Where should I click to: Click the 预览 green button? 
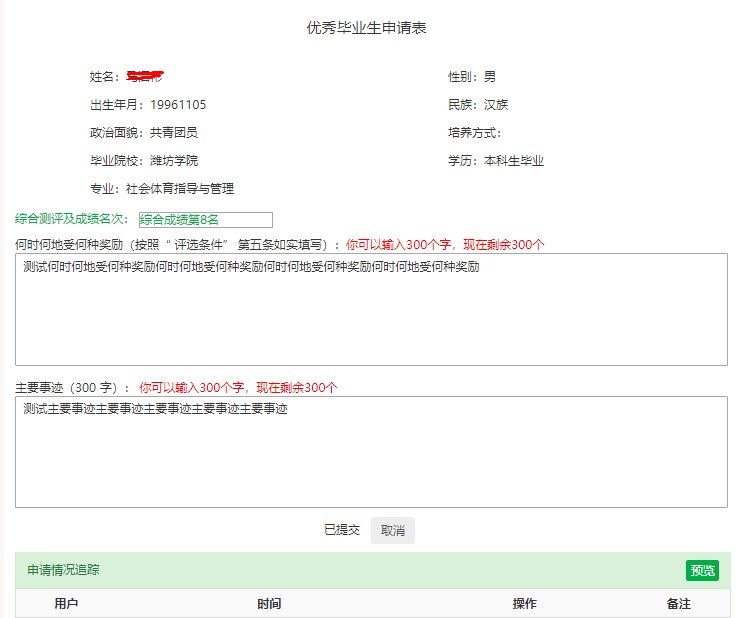[702, 570]
